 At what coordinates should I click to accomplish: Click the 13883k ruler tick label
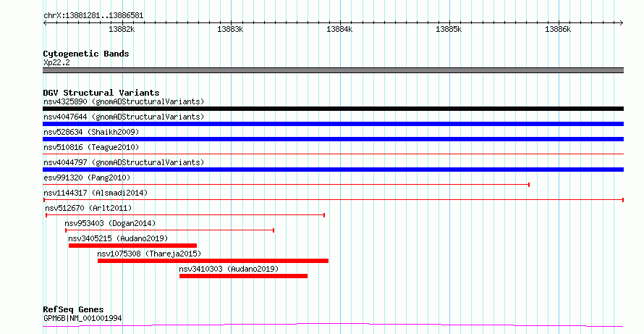(230, 29)
